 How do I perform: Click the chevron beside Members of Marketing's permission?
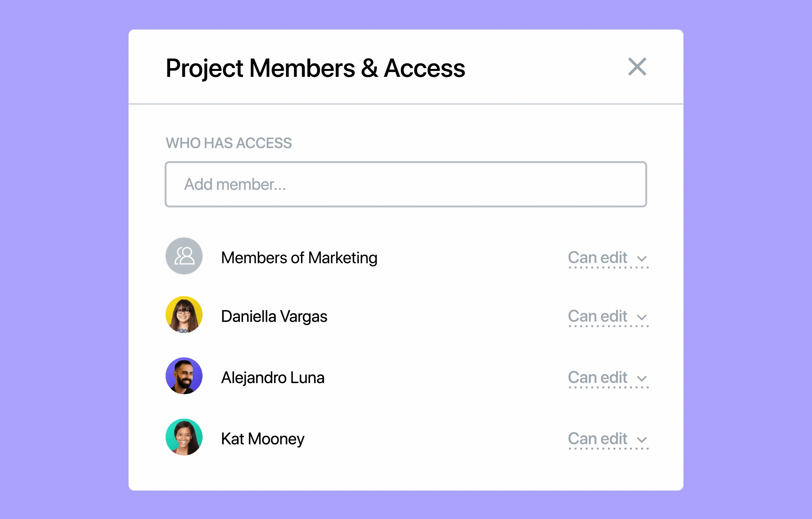642,259
